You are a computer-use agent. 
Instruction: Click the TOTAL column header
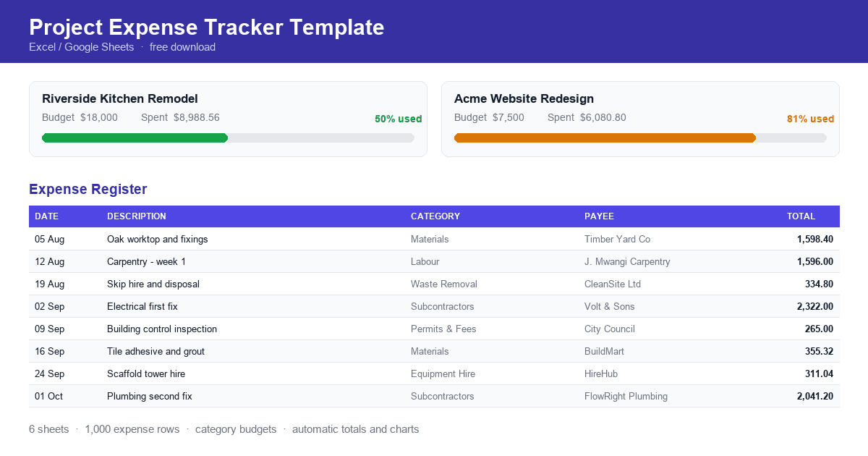tap(801, 216)
